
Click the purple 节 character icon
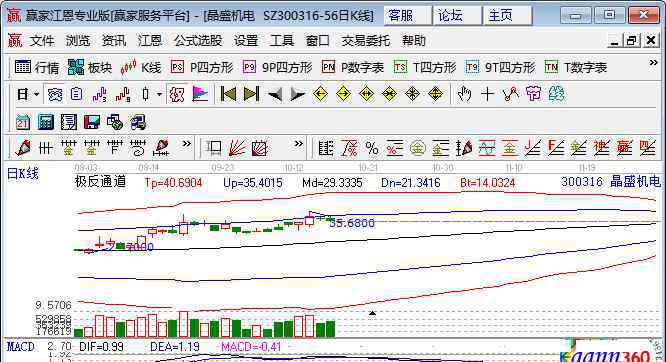click(x=533, y=94)
